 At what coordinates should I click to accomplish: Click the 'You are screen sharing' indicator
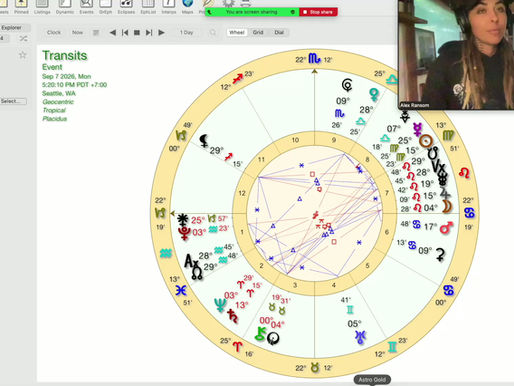[252, 12]
